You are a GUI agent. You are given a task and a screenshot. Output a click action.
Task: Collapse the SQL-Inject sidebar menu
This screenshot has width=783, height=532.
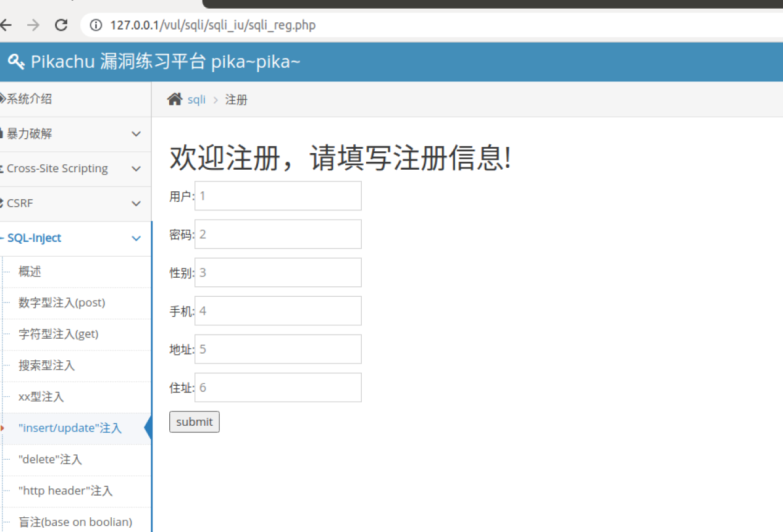click(75, 238)
